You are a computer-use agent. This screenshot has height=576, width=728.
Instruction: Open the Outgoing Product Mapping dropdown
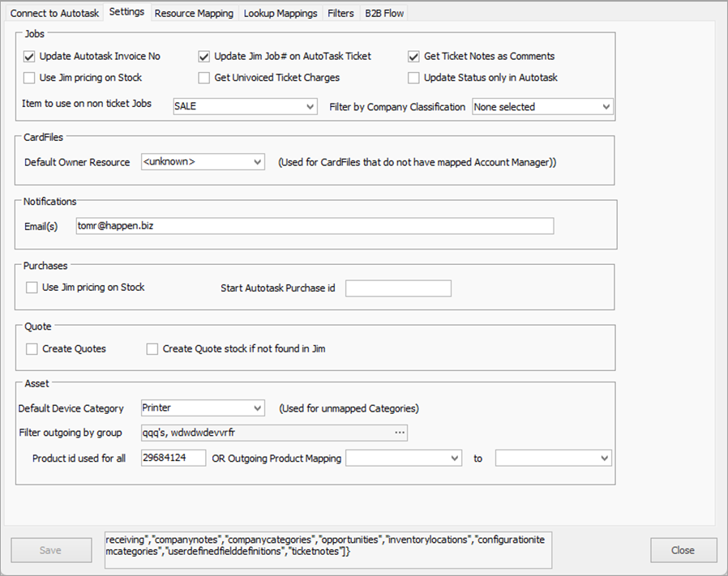click(x=404, y=459)
